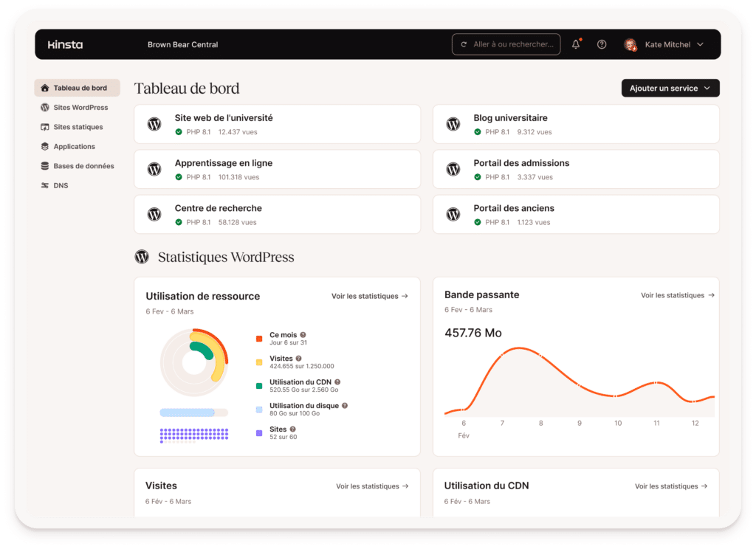Image resolution: width=756 pixels, height=549 pixels.
Task: Click the notification bell icon
Action: (576, 44)
